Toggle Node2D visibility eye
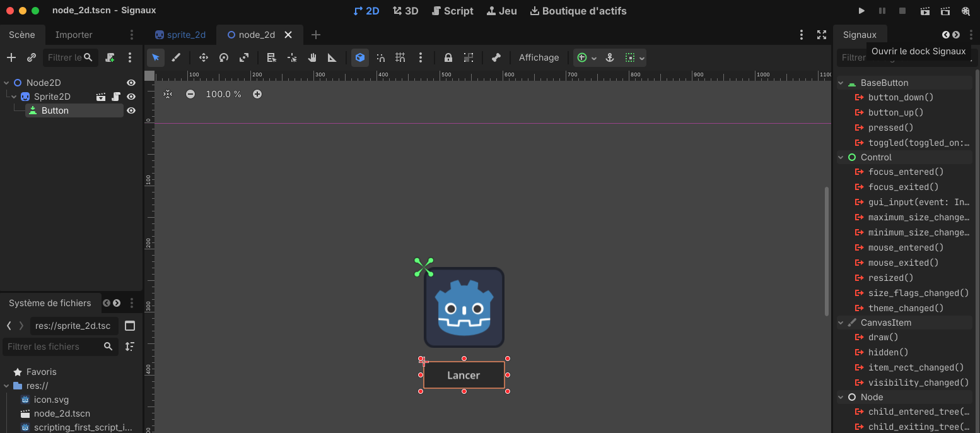Image resolution: width=980 pixels, height=433 pixels. [x=131, y=83]
